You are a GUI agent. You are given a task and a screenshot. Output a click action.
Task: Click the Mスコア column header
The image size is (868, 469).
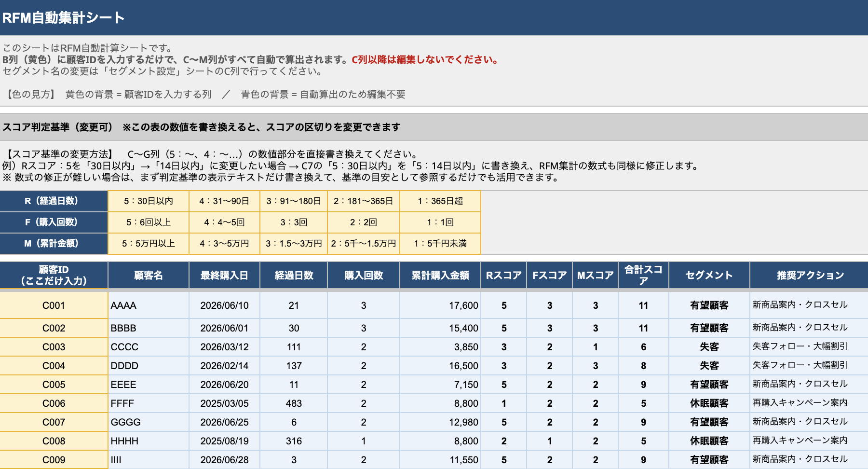(595, 276)
